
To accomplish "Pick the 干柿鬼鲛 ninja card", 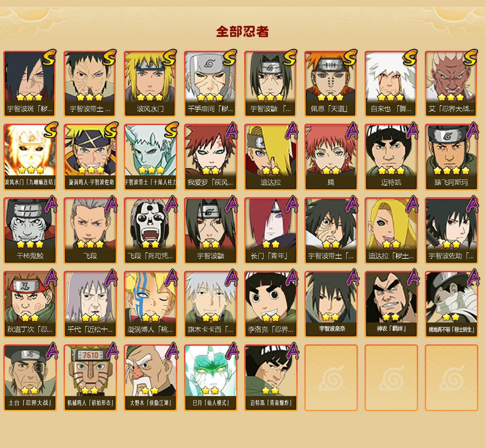I will pyautogui.click(x=30, y=231).
